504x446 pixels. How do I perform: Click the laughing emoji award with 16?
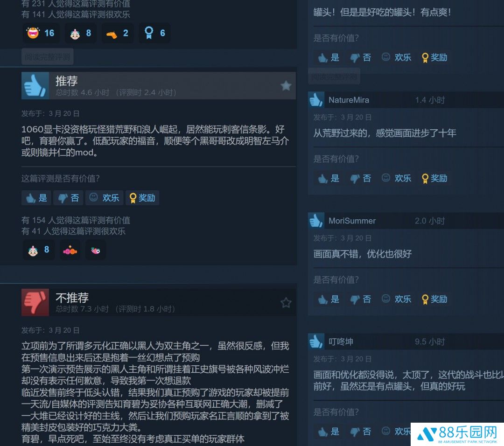(41, 33)
